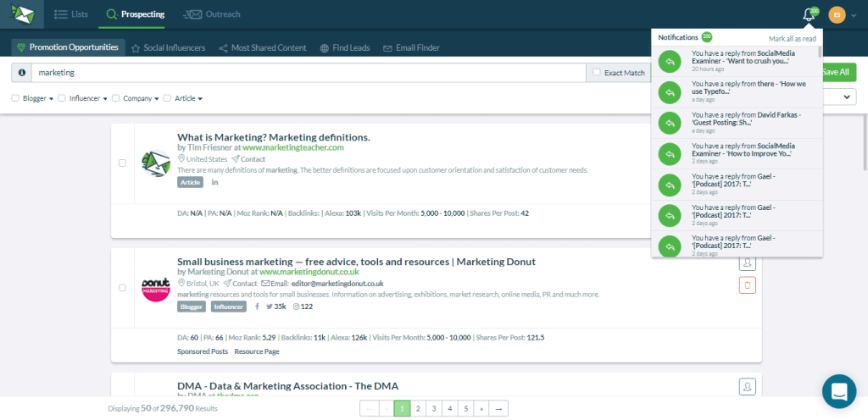Select the Marketing Donut result checkbox
The image size is (868, 420).
(x=122, y=287)
